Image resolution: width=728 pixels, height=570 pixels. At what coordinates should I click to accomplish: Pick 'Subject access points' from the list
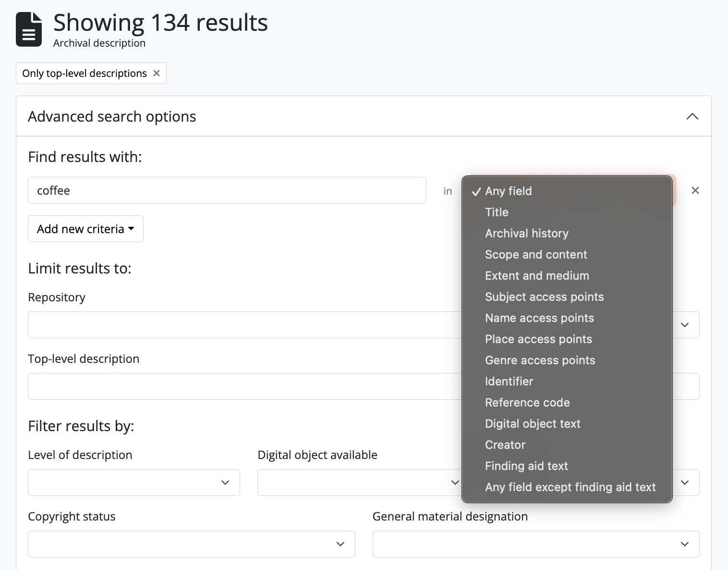[544, 297]
